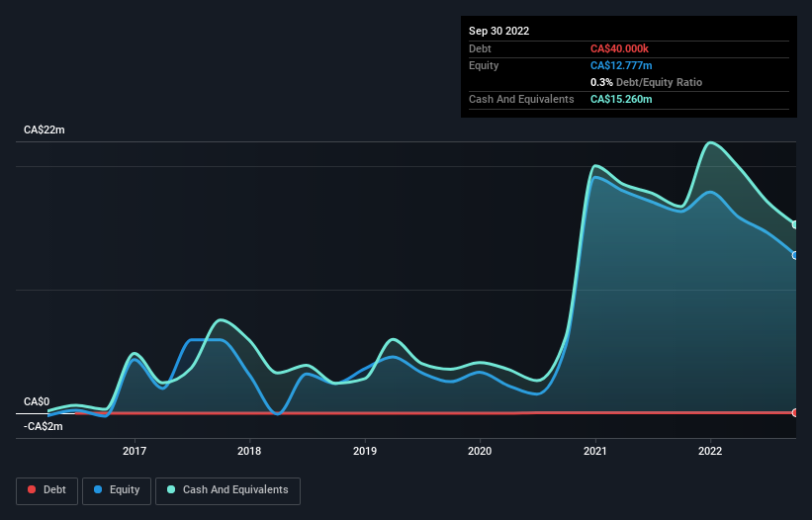The image size is (812, 520).
Task: Click the 2022 x-axis label
Action: (710, 451)
